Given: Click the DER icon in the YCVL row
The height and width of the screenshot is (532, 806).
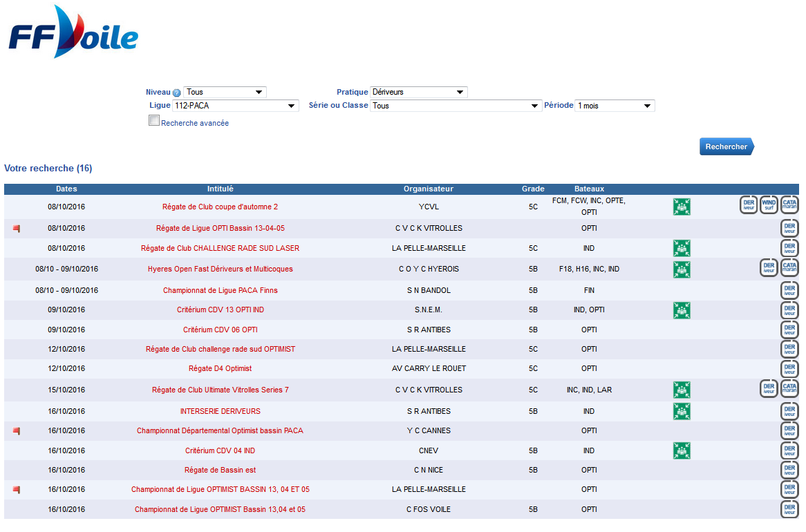Looking at the screenshot, I should tap(749, 205).
